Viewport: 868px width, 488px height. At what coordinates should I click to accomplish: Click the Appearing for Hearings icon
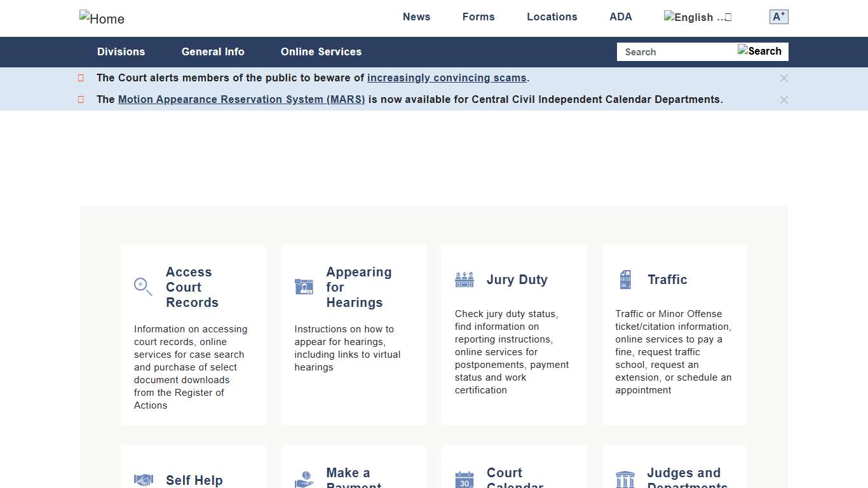[x=304, y=287]
